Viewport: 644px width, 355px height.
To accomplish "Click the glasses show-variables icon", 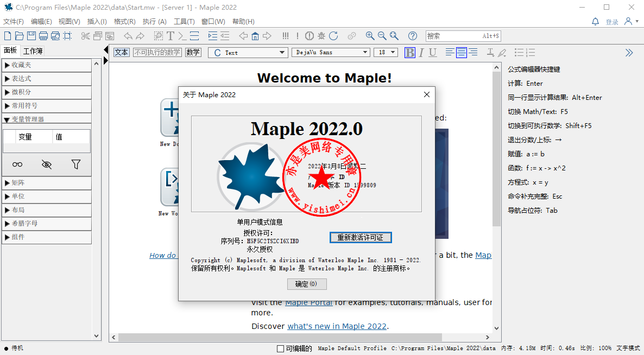I will (17, 164).
